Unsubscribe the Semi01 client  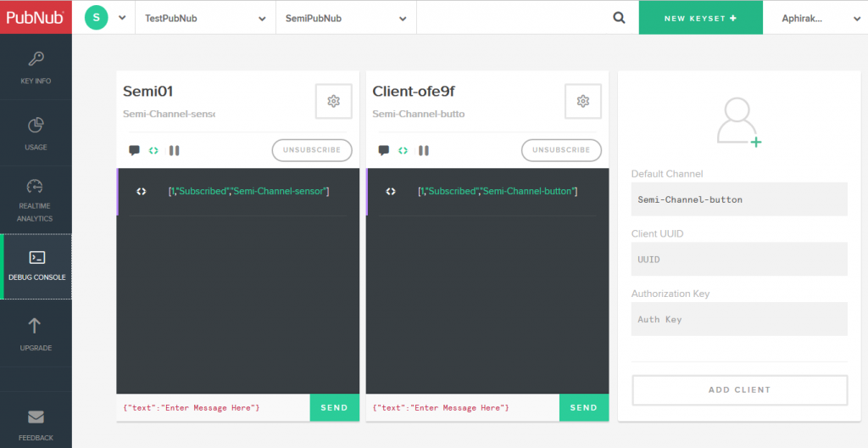[312, 150]
